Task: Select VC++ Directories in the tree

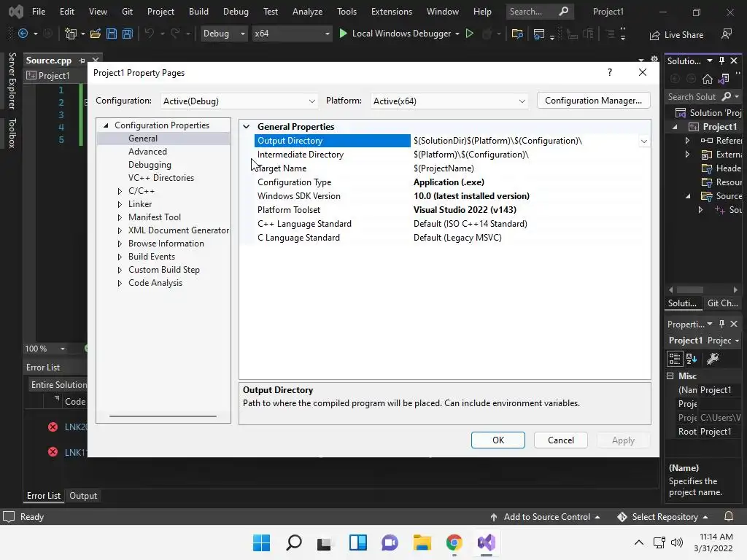Action: 161,178
